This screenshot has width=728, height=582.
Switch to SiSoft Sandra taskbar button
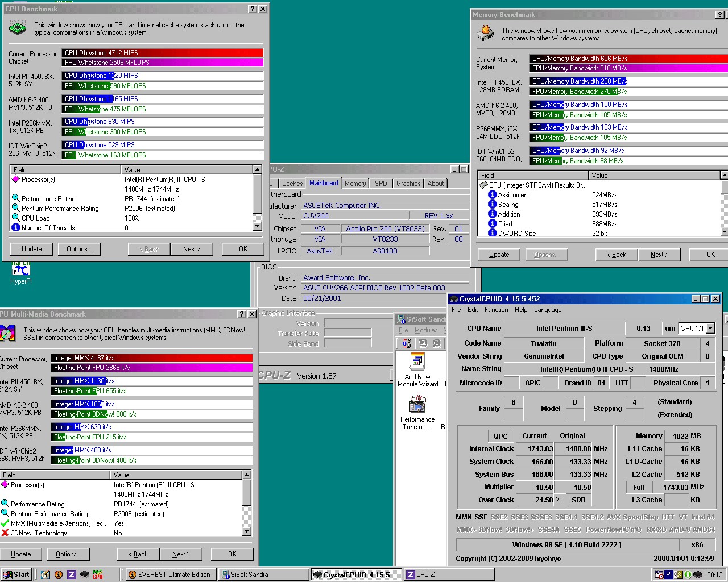click(x=263, y=575)
